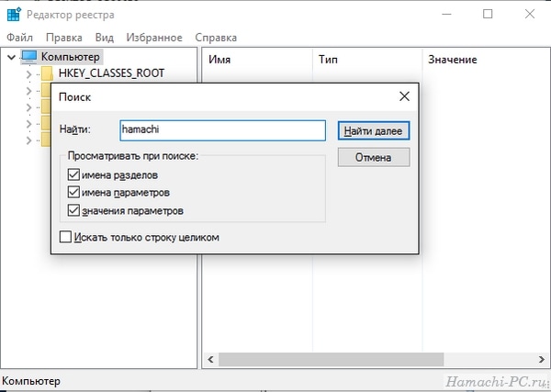Click the scroll right arrow in values pane

[x=542, y=360]
